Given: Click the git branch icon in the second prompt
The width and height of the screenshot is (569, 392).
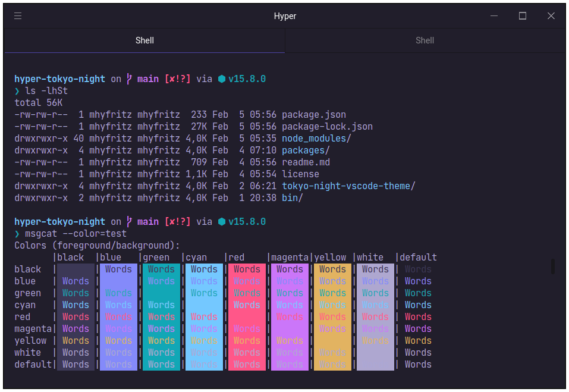Looking at the screenshot, I should pos(129,221).
